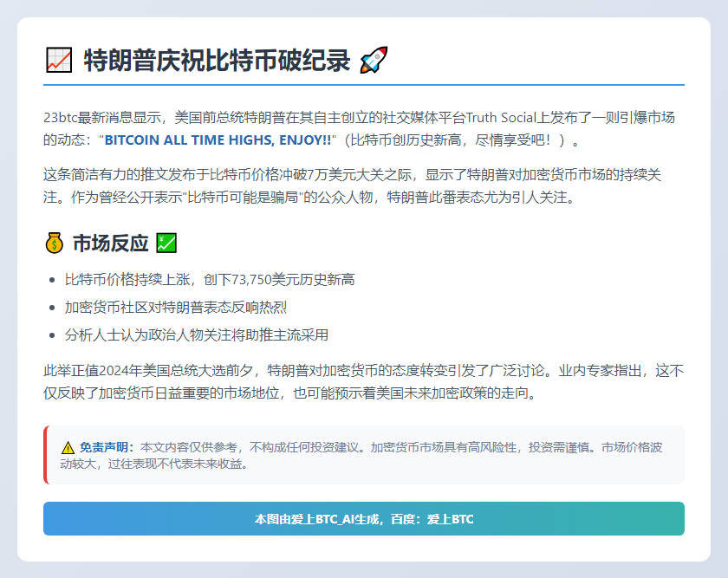Click the bullet 加密货币社区对特朗普表态反响热烈
The image size is (728, 578).
pyautogui.click(x=175, y=308)
